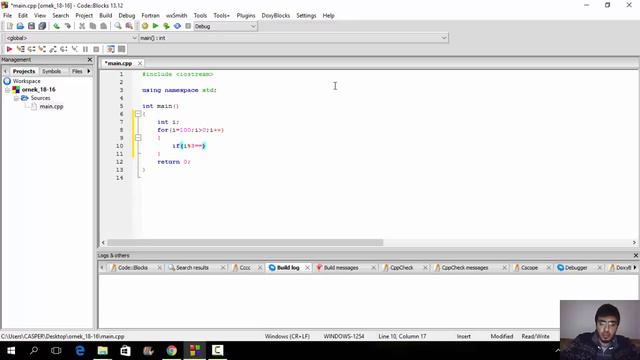The image size is (640, 360).
Task: Build and run the project
Action: coord(166,26)
